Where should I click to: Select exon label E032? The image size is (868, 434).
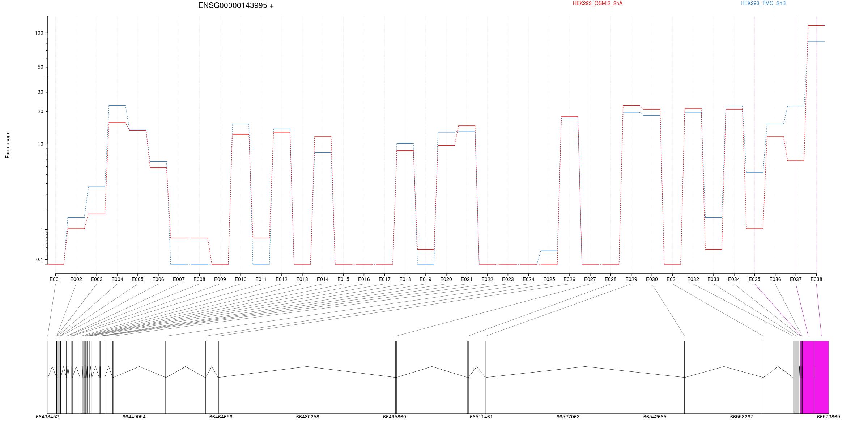coord(693,279)
